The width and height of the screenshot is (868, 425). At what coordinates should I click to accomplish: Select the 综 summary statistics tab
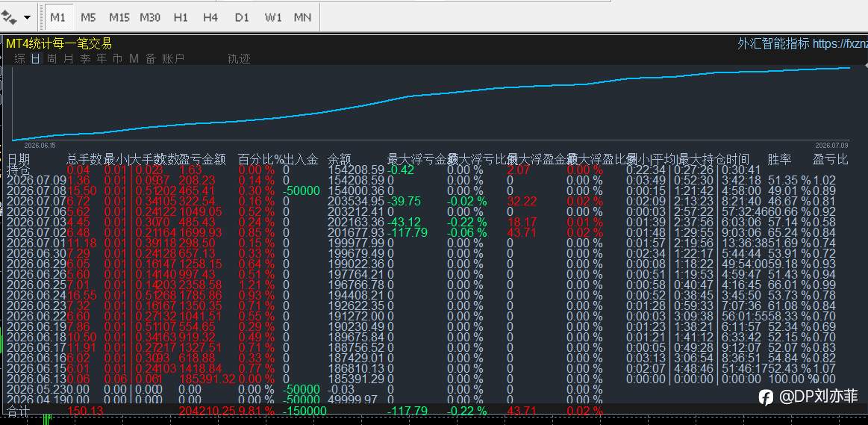[20, 59]
